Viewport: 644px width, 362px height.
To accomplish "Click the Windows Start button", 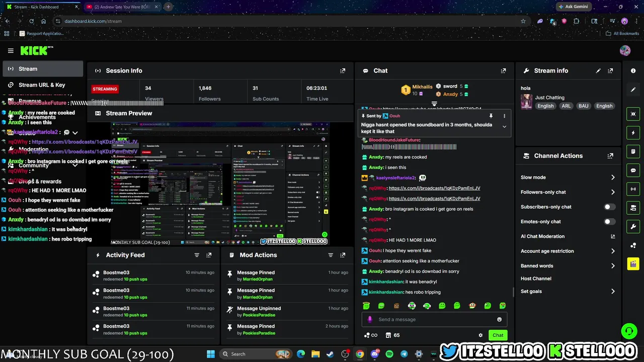I will (211, 354).
